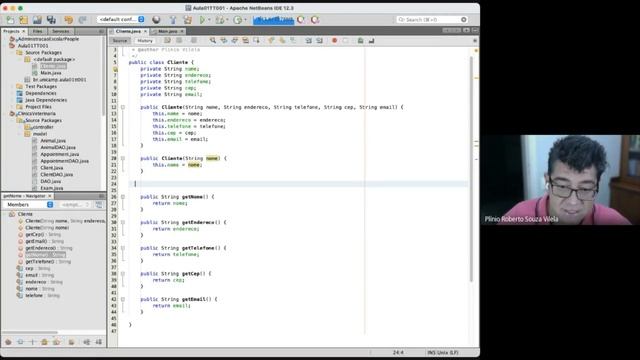Open the Cliente.java editor tab
640x360 pixels.
128,31
